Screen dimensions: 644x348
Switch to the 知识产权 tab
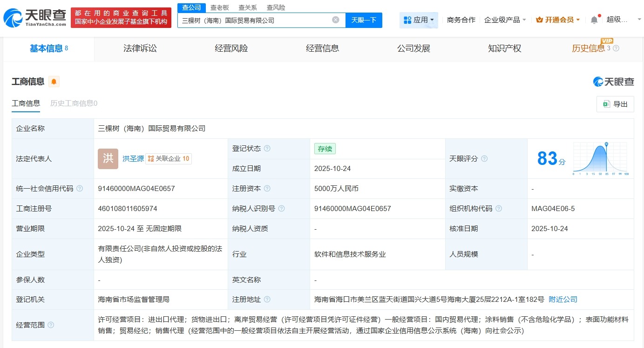[504, 48]
